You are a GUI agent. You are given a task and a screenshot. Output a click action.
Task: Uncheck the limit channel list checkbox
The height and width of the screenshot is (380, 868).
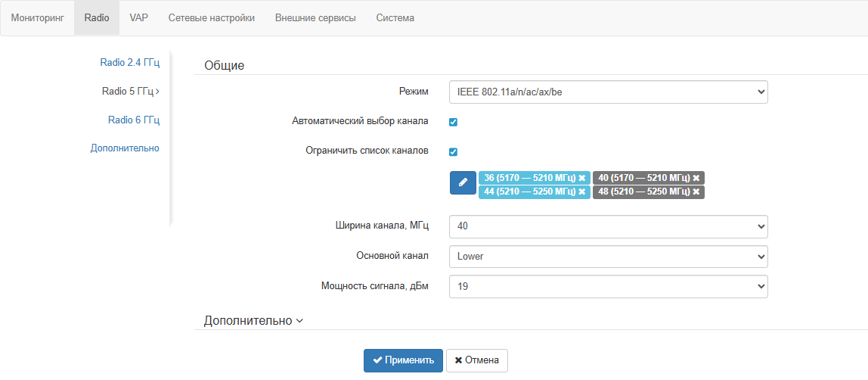454,151
